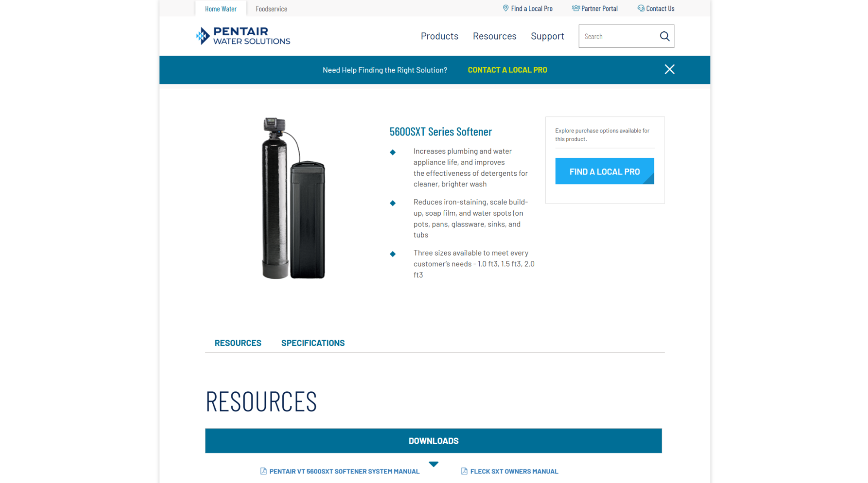
Task: Click the Partner Portal people icon
Action: click(576, 8)
